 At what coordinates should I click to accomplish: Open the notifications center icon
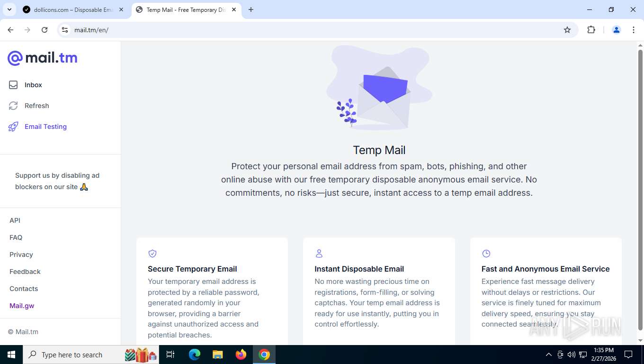coord(628,355)
